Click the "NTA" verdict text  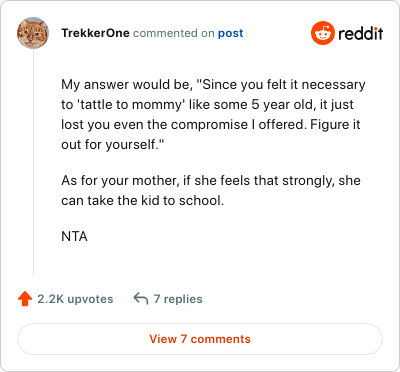(74, 236)
